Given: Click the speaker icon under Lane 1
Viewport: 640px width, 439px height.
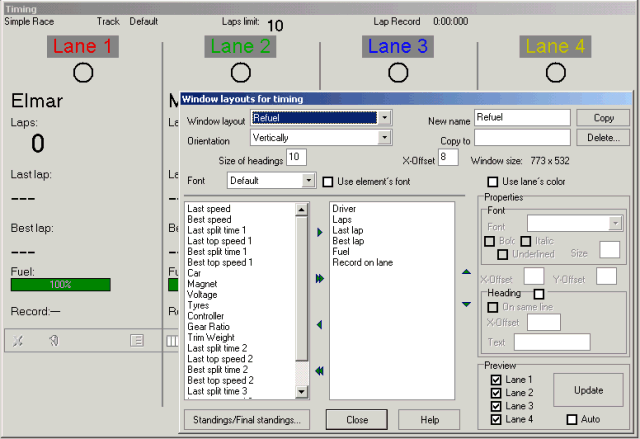Looking at the screenshot, I should click(x=53, y=340).
